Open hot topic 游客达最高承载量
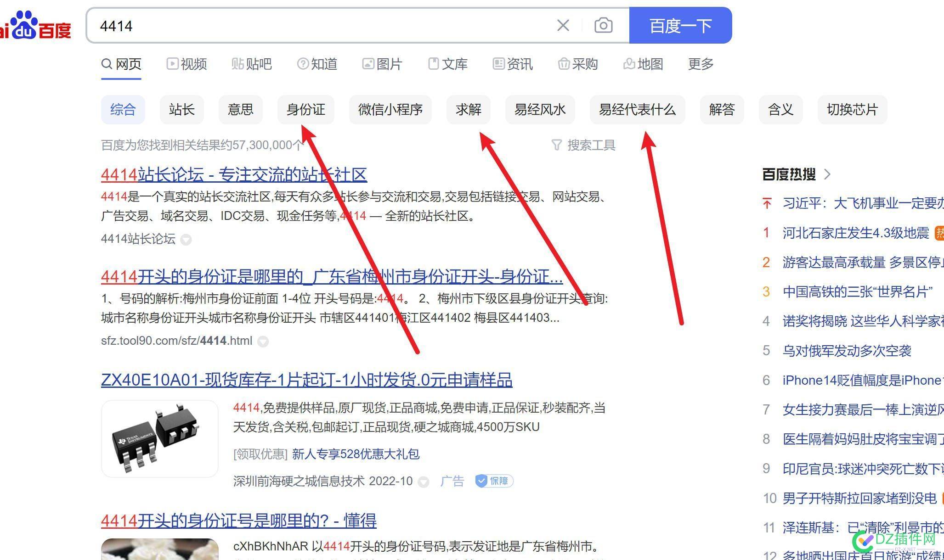Image resolution: width=944 pixels, height=560 pixels. tap(863, 263)
